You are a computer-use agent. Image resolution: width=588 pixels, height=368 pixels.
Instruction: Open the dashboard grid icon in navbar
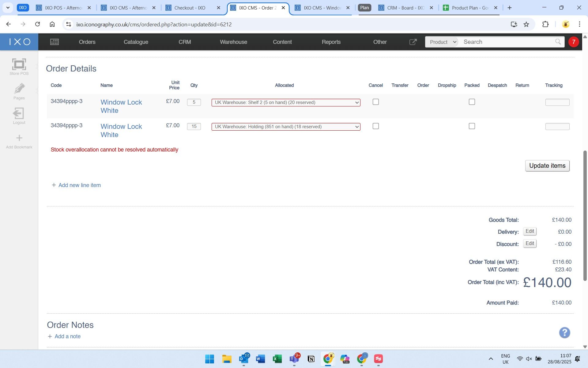pyautogui.click(x=55, y=42)
